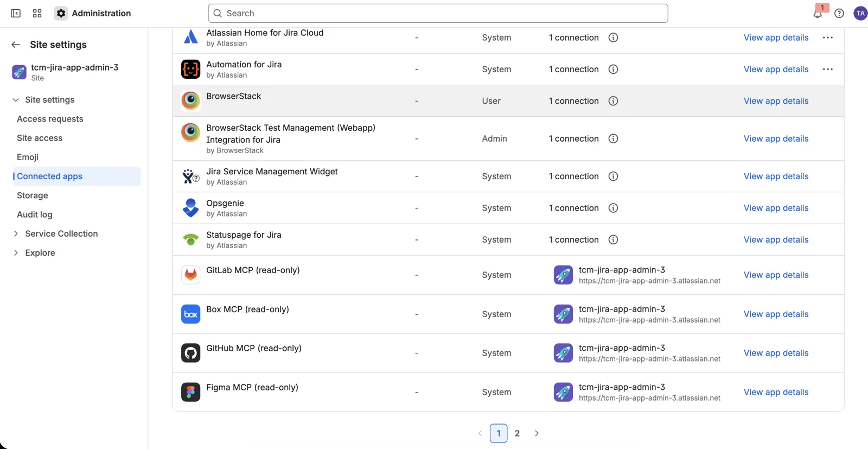Collapse the sidebar panel icon
This screenshot has width=868, height=449.
[x=16, y=13]
